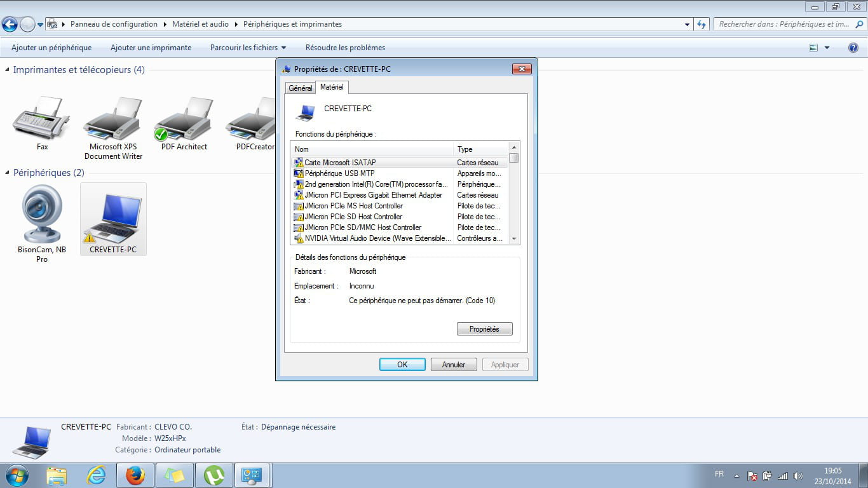Sort by the Nom column header
868x488 pixels.
(x=372, y=149)
